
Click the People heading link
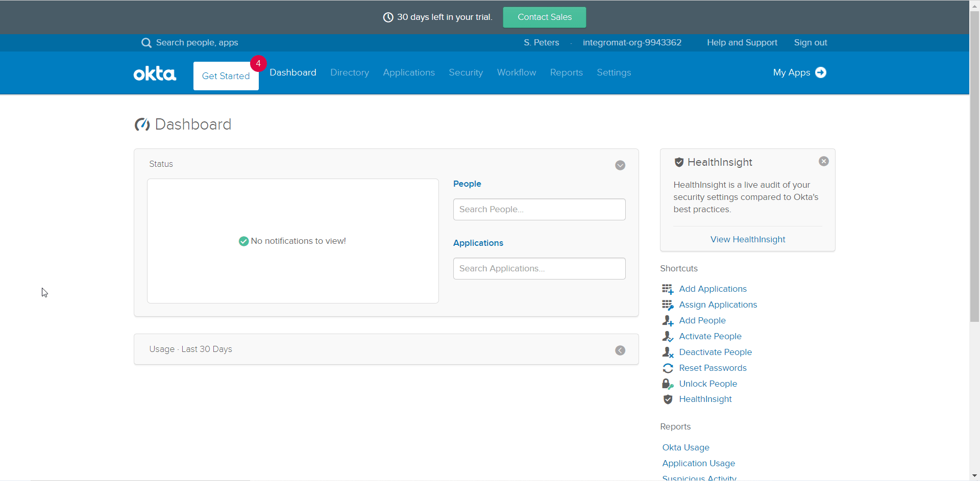tap(467, 184)
